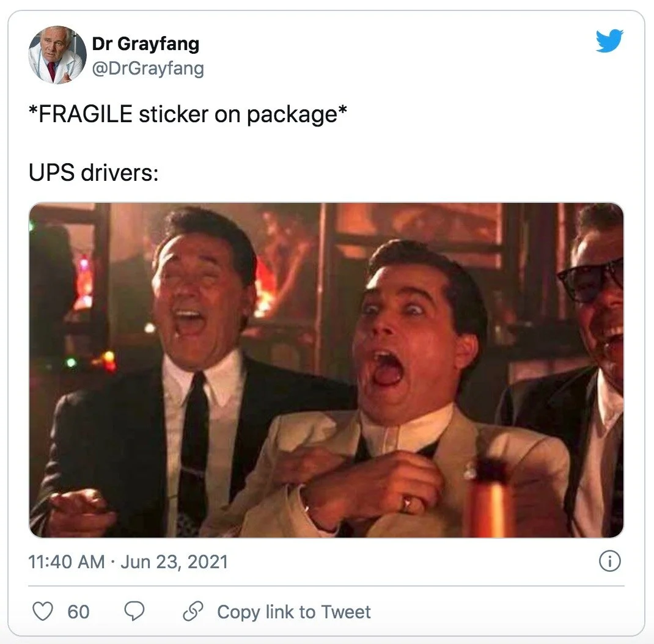Click the FRAGILE sticker on package text
This screenshot has height=644, width=654.
pyautogui.click(x=188, y=114)
